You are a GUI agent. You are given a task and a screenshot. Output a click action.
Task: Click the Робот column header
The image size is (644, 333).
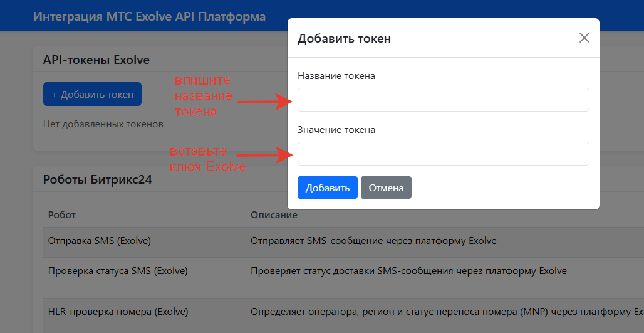point(61,214)
